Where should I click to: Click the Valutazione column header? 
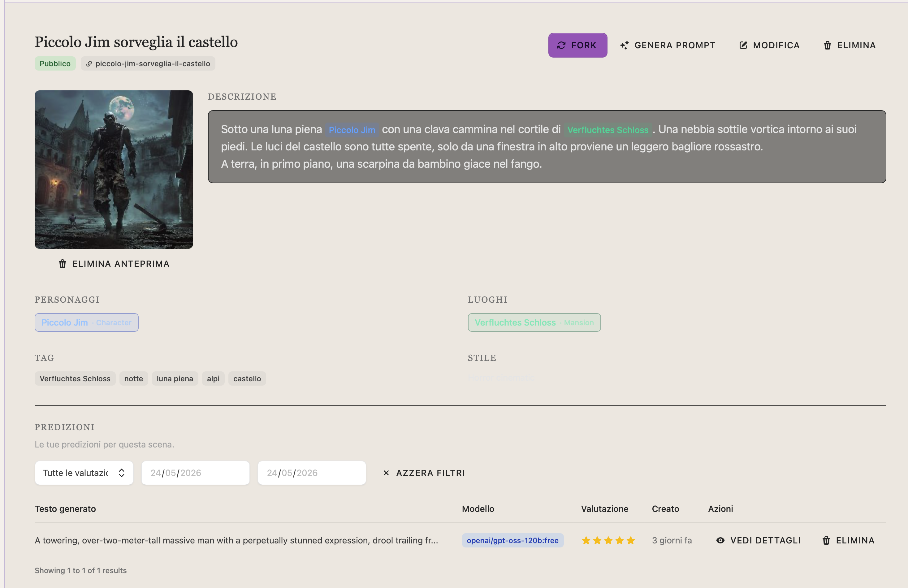604,509
